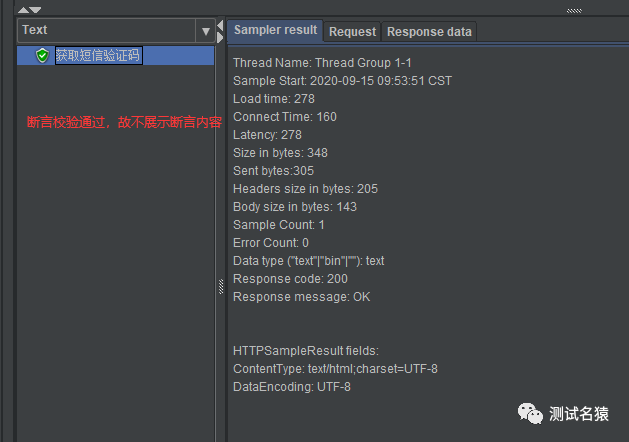
Task: Click the Thread Name: Thread Group 1-1 line
Action: (322, 63)
